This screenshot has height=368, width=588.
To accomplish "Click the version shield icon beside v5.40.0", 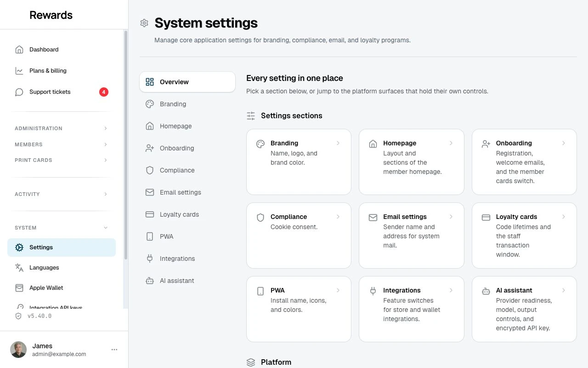I will tap(18, 316).
